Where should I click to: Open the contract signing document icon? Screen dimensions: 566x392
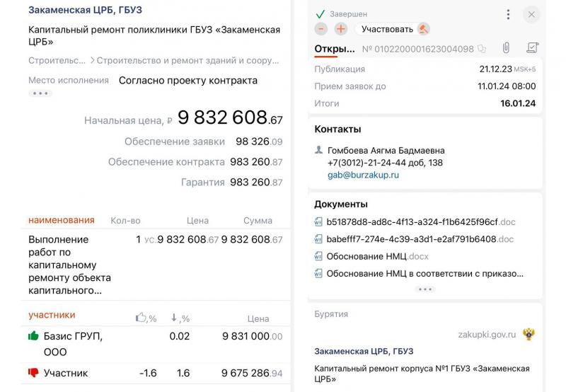pyautogui.click(x=533, y=47)
